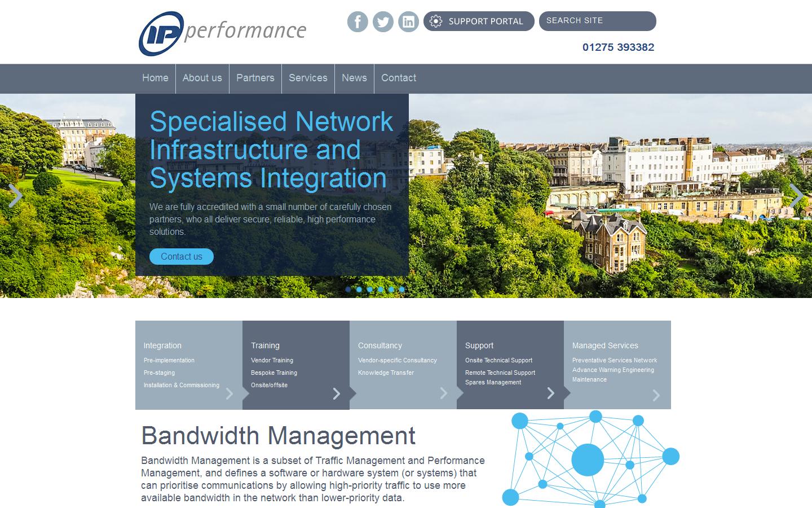Click the gear icon on Support Portal
This screenshot has height=508, width=812.
436,21
